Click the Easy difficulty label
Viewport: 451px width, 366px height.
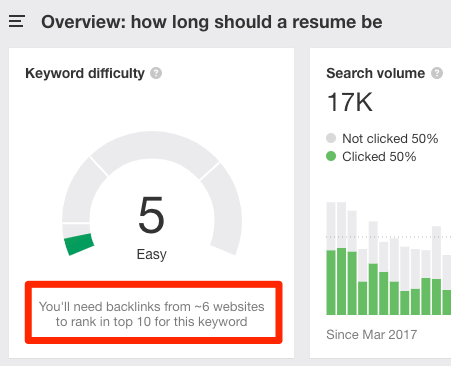(151, 254)
